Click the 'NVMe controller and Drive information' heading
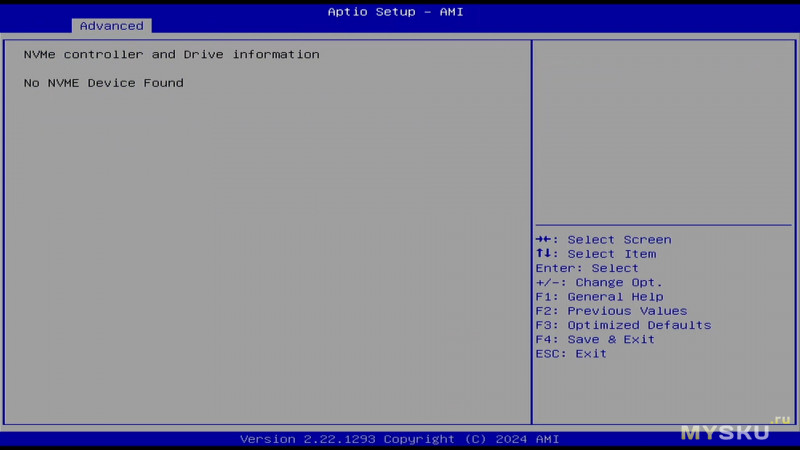800x450 pixels. point(171,54)
